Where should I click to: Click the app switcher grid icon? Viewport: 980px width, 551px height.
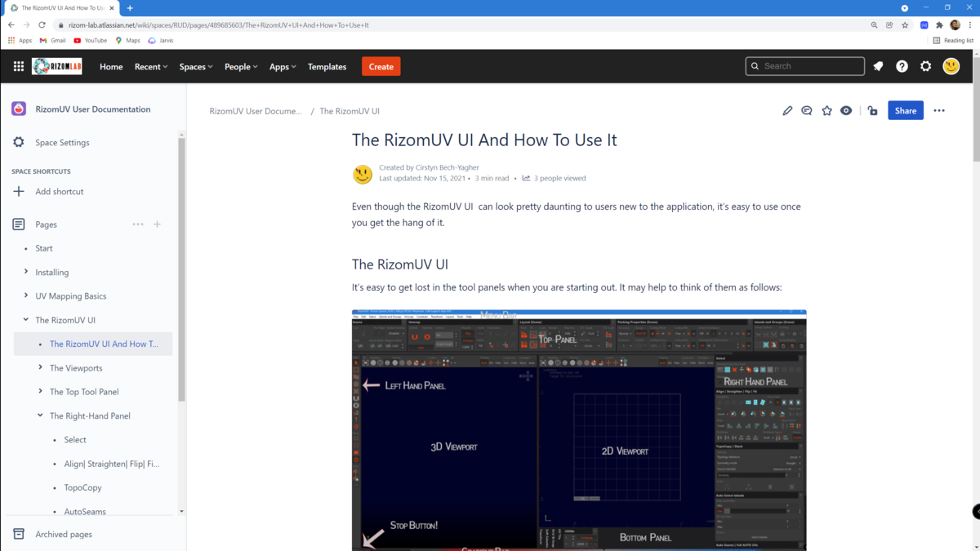18,66
